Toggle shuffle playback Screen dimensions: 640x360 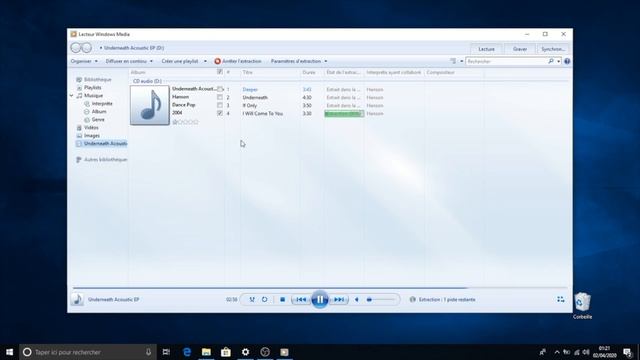coord(252,300)
